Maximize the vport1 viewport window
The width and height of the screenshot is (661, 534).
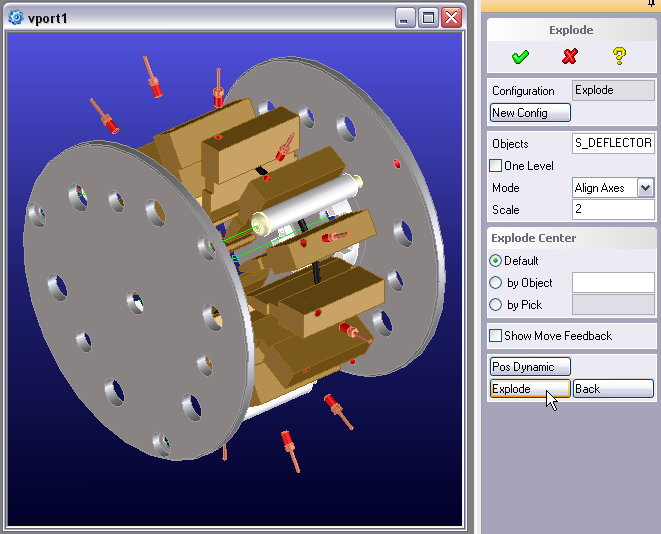click(428, 18)
